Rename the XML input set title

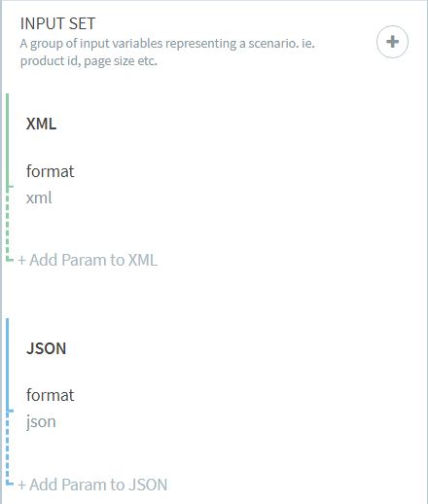[41, 124]
